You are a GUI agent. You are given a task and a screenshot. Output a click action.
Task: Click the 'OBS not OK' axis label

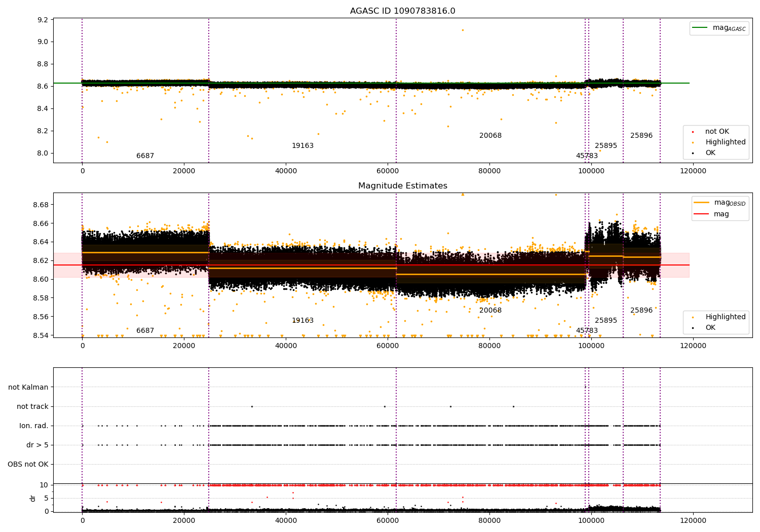28,465
